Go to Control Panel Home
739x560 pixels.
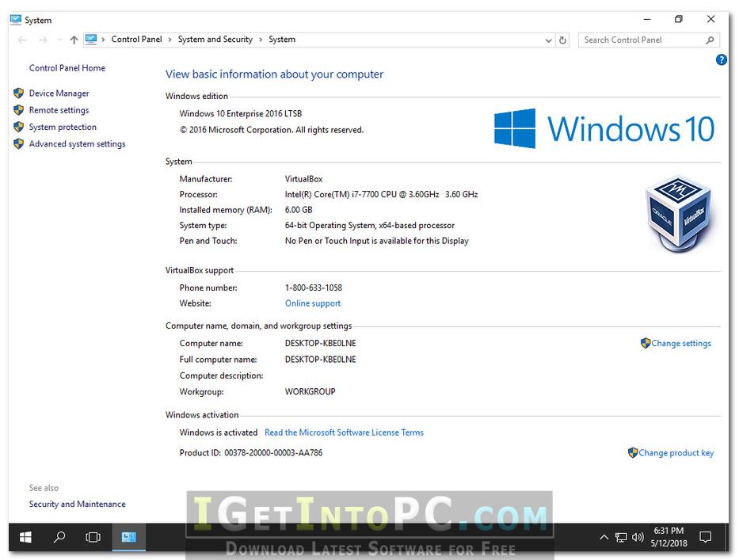67,68
